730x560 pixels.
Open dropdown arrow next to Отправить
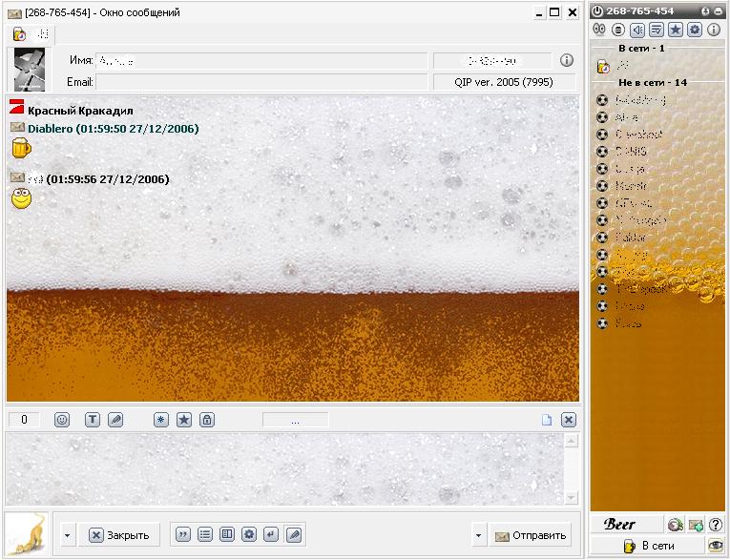(x=478, y=535)
